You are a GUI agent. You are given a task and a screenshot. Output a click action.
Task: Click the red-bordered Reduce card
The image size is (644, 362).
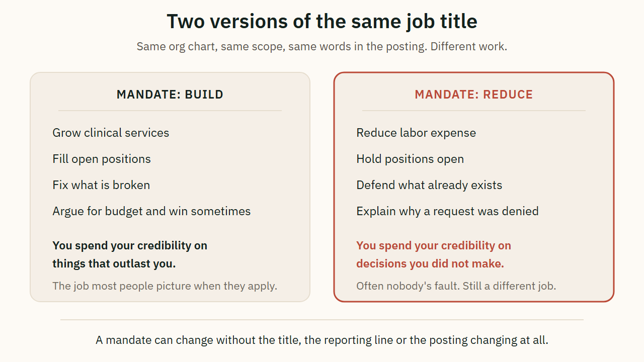pos(474,187)
